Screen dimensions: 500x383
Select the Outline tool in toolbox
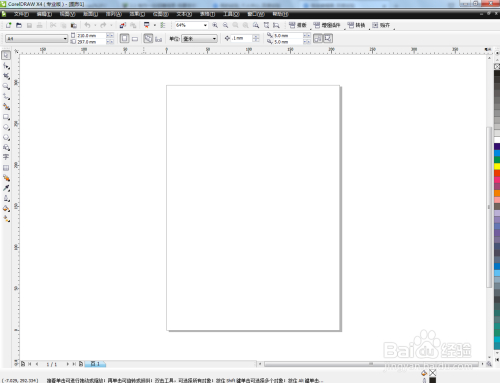point(6,198)
